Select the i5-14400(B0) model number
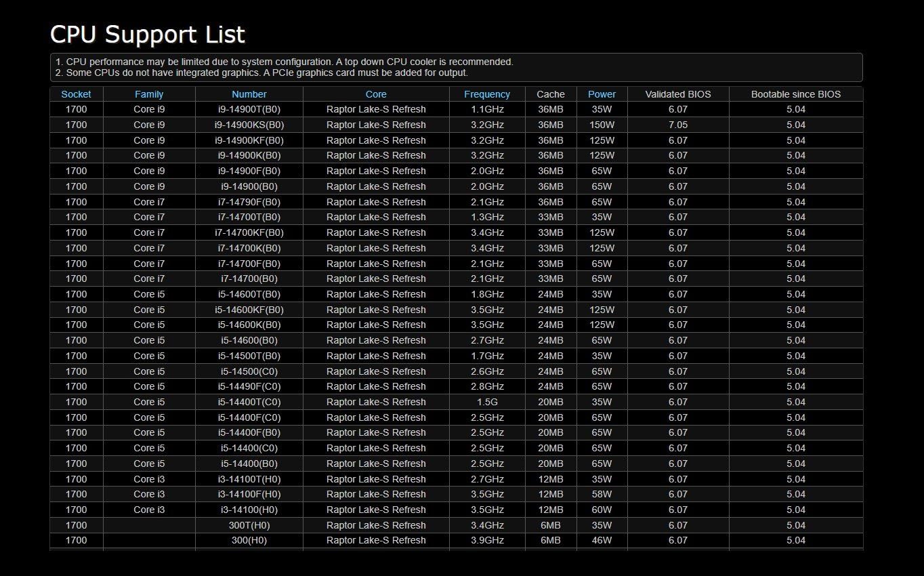This screenshot has width=924, height=576. [x=249, y=464]
